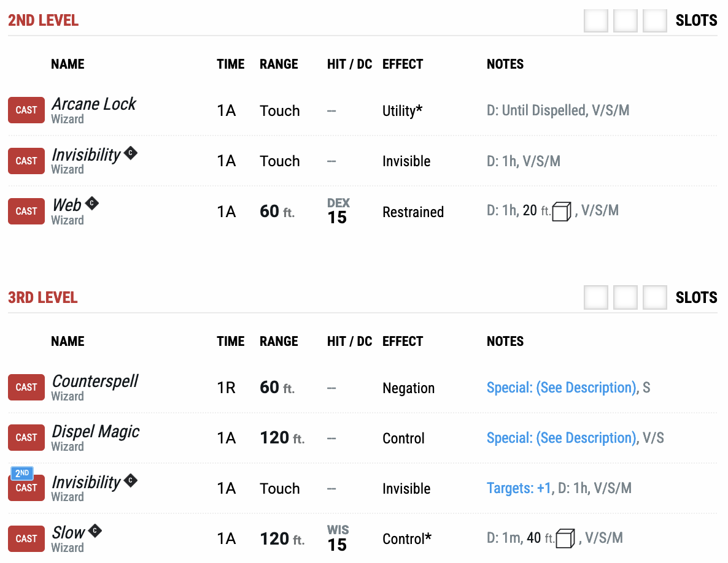Click concentration icon beside Web spell
The height and width of the screenshot is (563, 728).
click(91, 203)
